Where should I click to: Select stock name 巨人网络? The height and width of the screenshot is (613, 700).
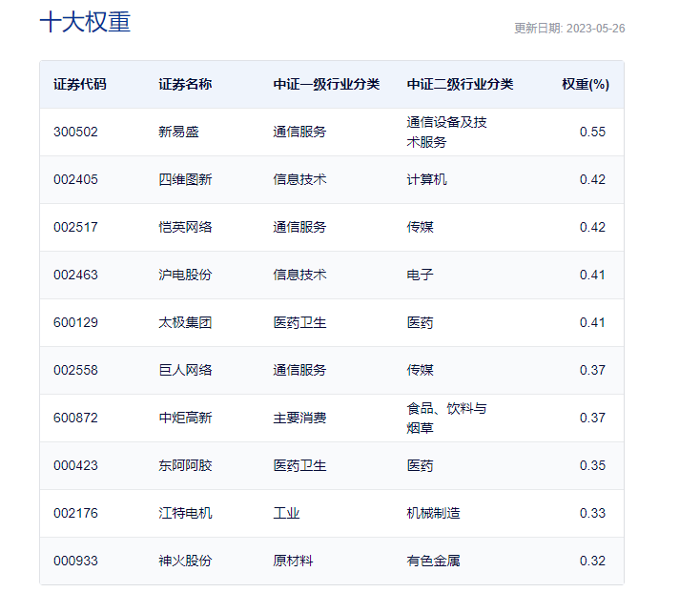coord(185,370)
